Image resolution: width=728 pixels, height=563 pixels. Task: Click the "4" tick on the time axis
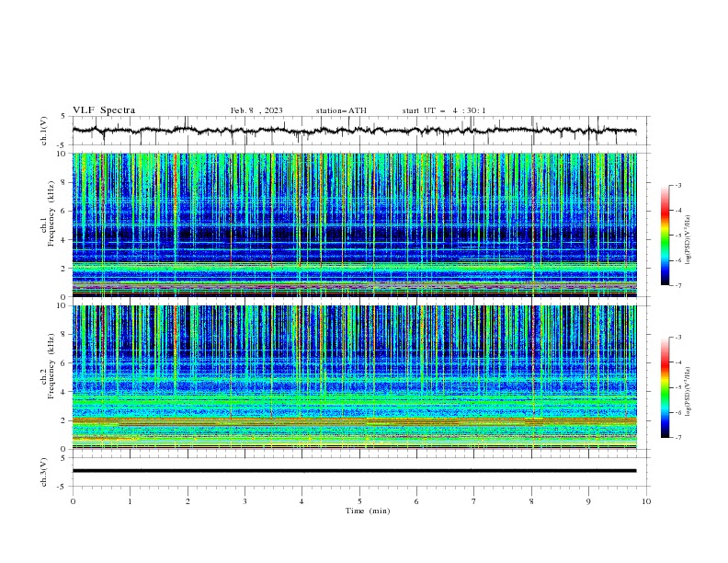tap(301, 501)
